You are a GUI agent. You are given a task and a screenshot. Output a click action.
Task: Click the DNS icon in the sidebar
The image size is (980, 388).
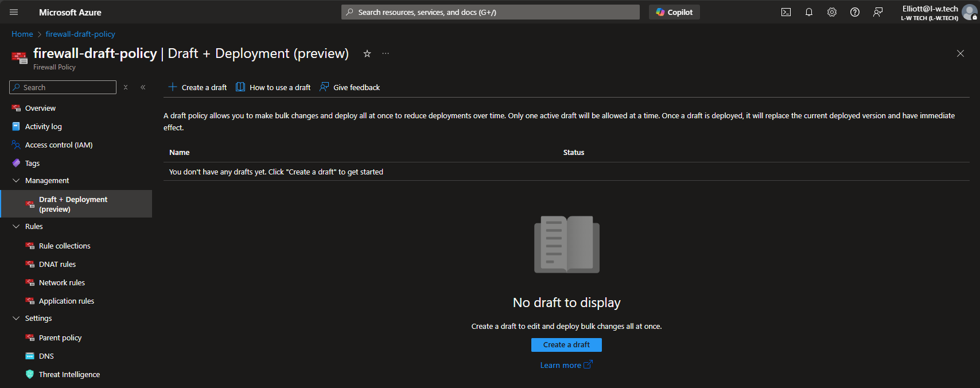(x=30, y=356)
